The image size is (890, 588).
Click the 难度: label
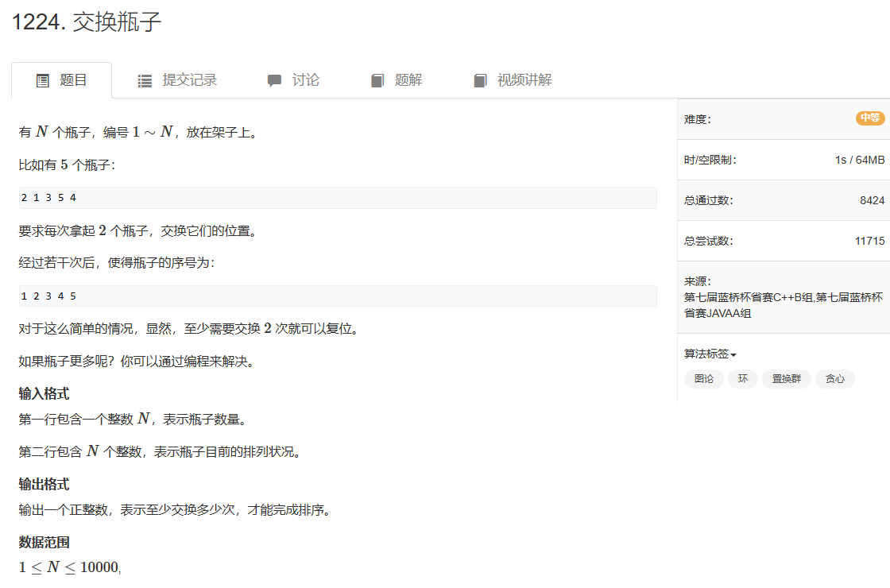pos(697,119)
